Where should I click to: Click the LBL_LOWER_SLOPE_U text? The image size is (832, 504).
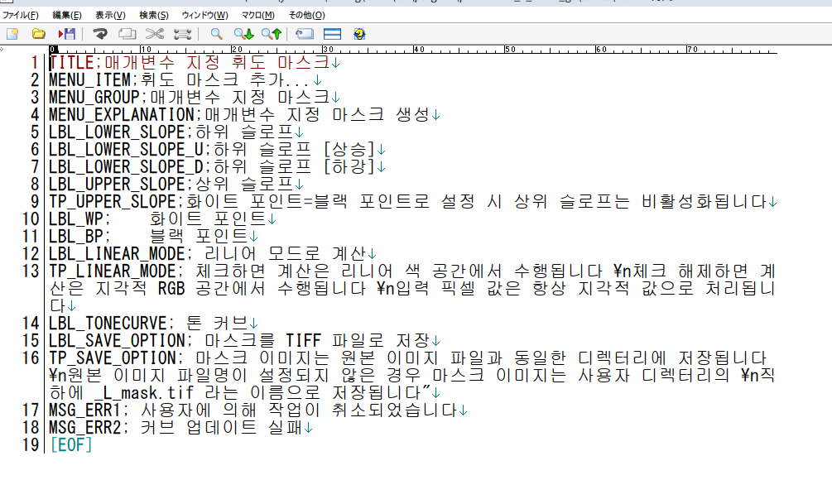[127, 150]
